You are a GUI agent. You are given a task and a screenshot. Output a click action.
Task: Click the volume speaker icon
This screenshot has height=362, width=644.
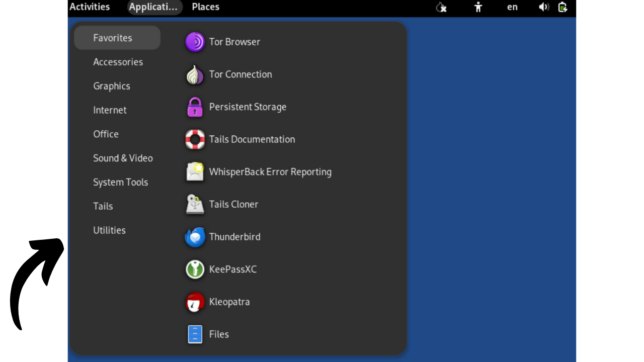click(x=543, y=7)
